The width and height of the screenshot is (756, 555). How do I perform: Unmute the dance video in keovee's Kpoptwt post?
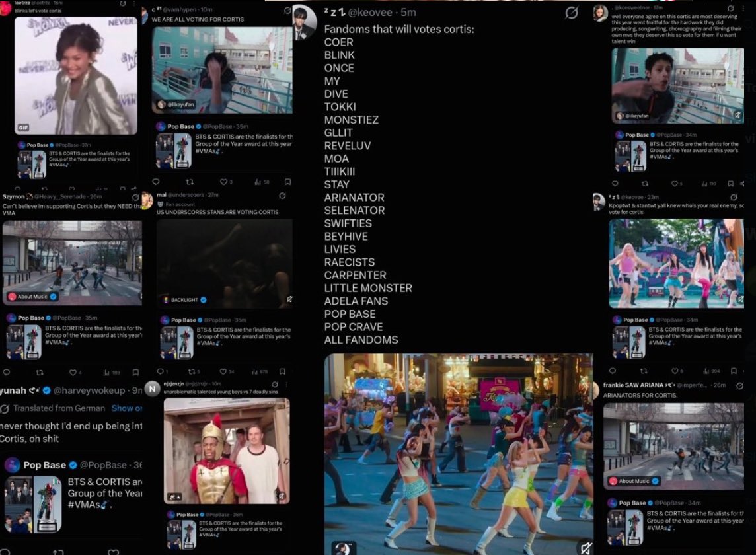pyautogui.click(x=740, y=299)
